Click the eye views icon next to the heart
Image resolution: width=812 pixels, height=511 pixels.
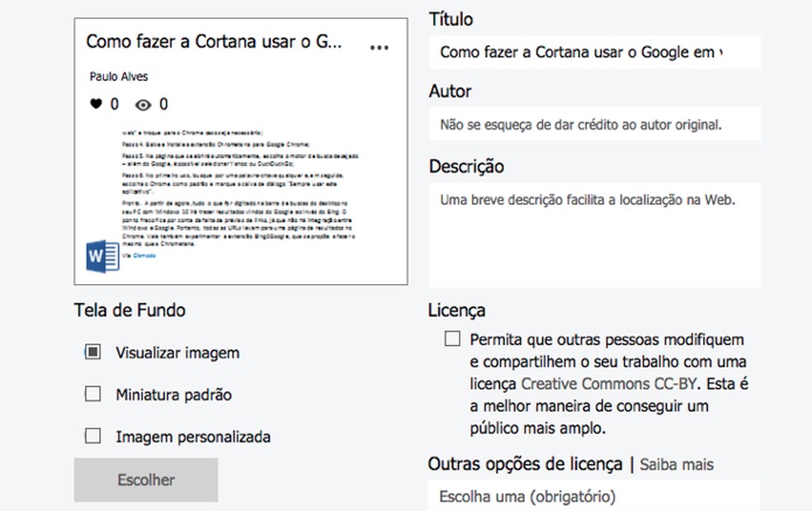142,104
